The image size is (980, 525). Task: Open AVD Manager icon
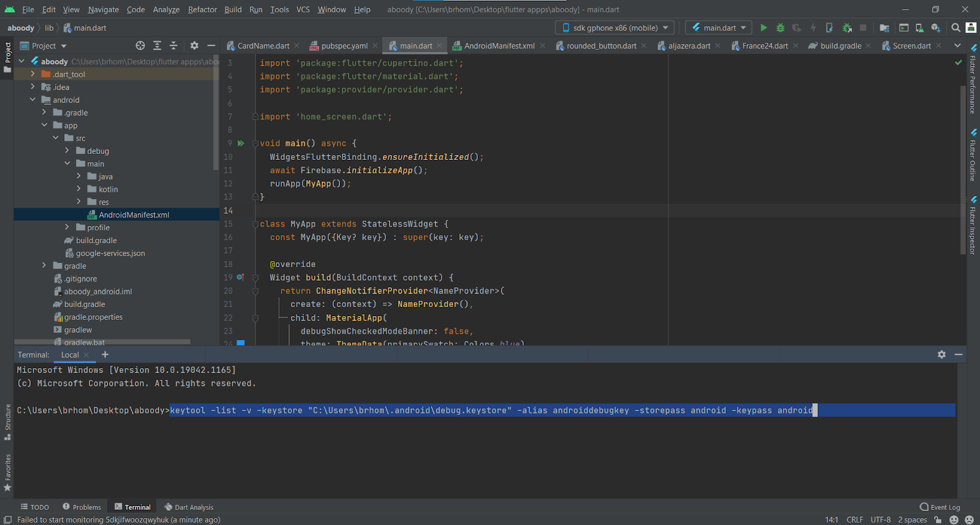tap(919, 28)
